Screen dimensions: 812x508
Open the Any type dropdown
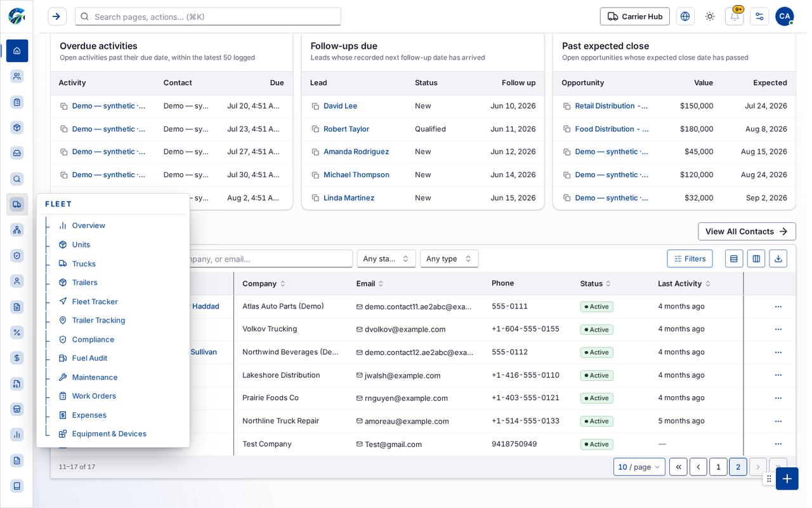tap(449, 258)
